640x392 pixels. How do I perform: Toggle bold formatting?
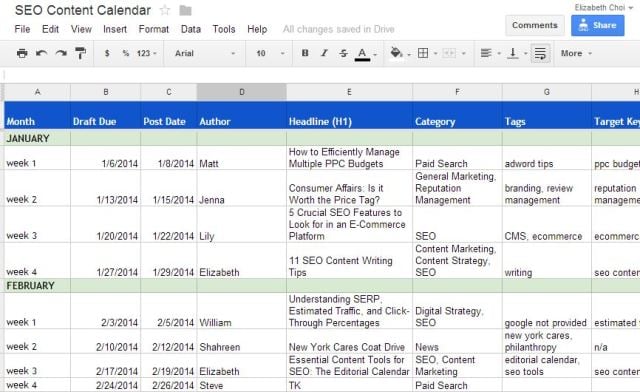click(304, 53)
